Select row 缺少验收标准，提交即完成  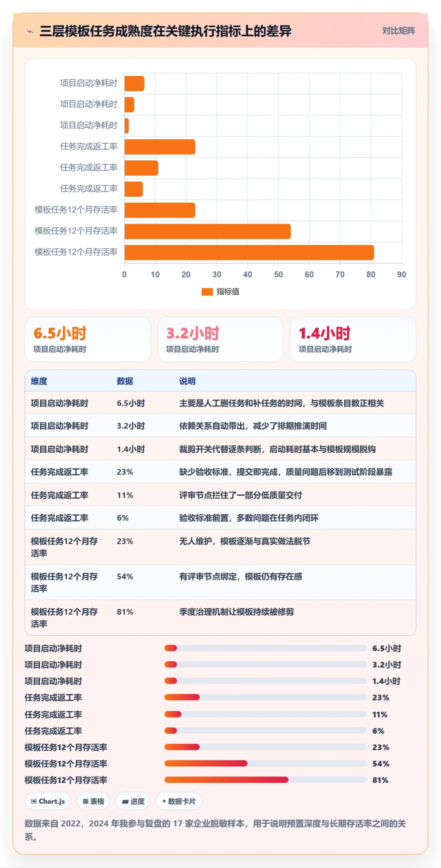click(x=220, y=472)
